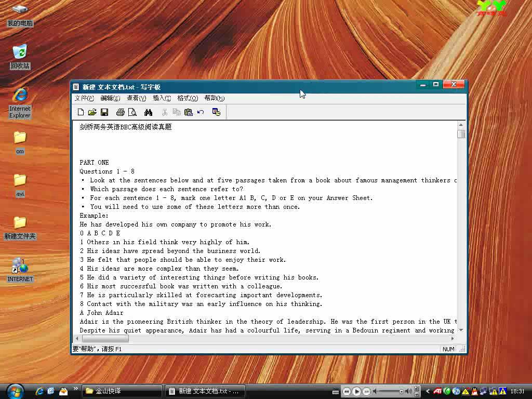Click the Copy icon in the toolbar
Image resolution: width=532 pixels, height=399 pixels.
pyautogui.click(x=177, y=112)
